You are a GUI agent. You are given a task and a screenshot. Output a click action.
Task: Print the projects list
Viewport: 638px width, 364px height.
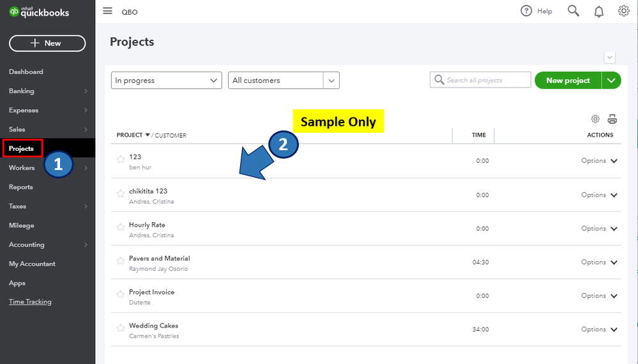(612, 119)
